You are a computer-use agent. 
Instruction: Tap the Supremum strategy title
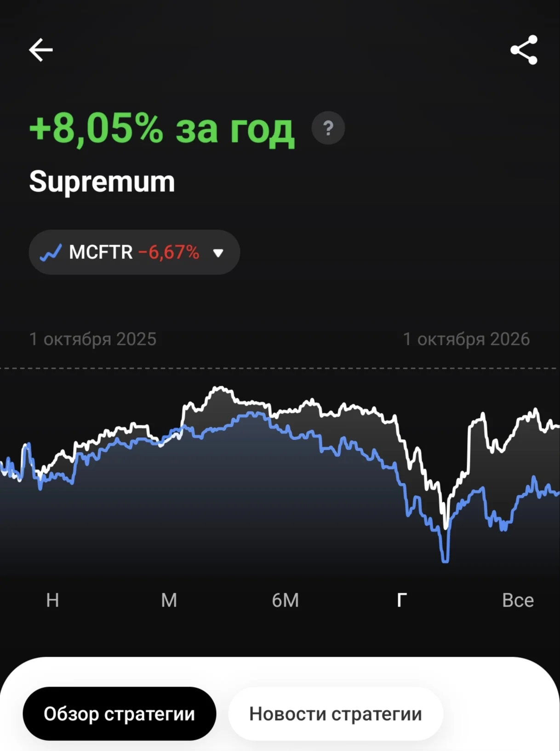tap(102, 182)
